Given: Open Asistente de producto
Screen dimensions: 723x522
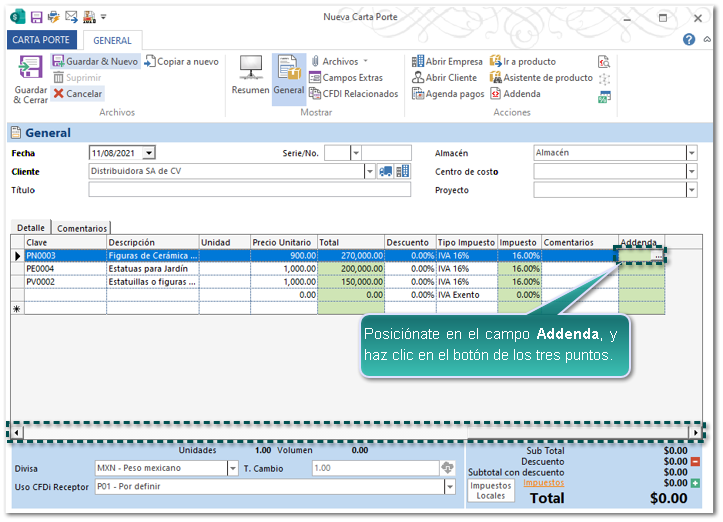Looking at the screenshot, I should (541, 78).
